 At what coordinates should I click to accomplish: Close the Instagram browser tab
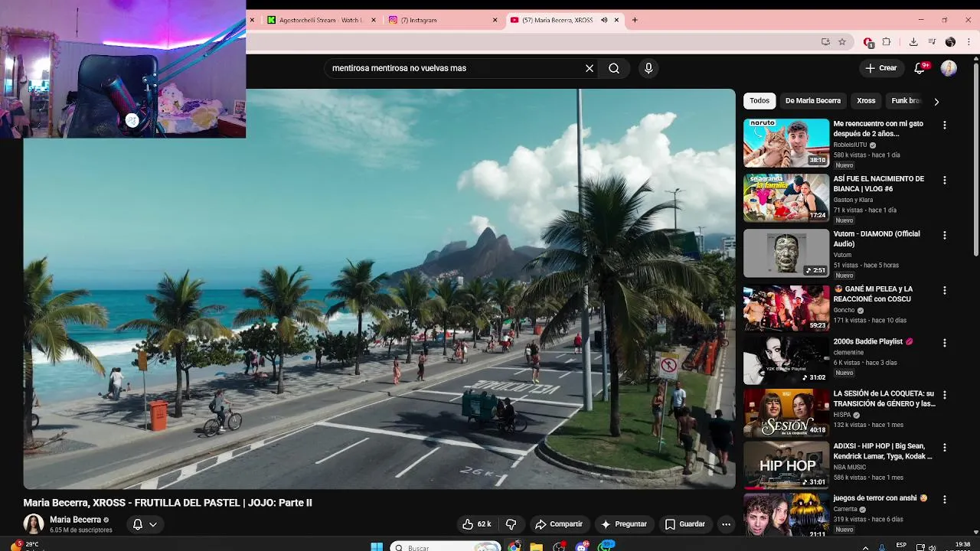(x=495, y=20)
